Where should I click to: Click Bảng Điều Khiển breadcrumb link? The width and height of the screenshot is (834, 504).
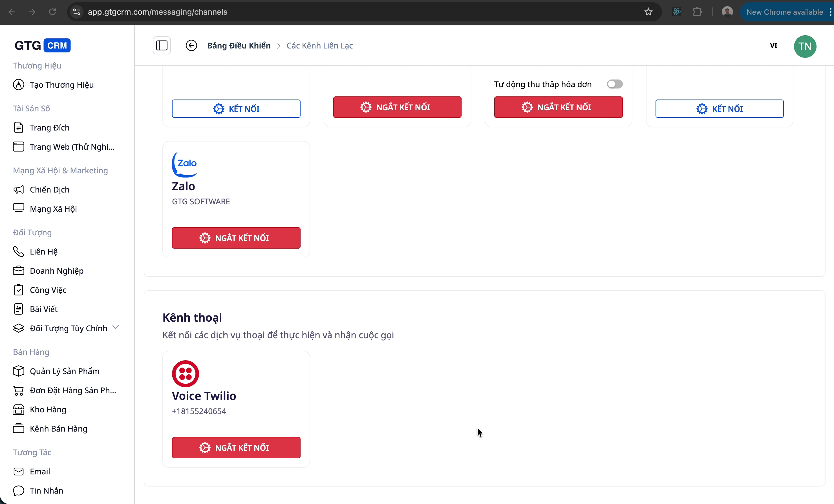pos(239,46)
